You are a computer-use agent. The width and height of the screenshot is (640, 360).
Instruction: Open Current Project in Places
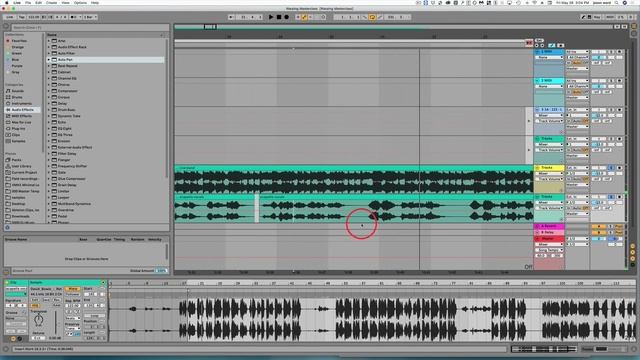[x=24, y=173]
